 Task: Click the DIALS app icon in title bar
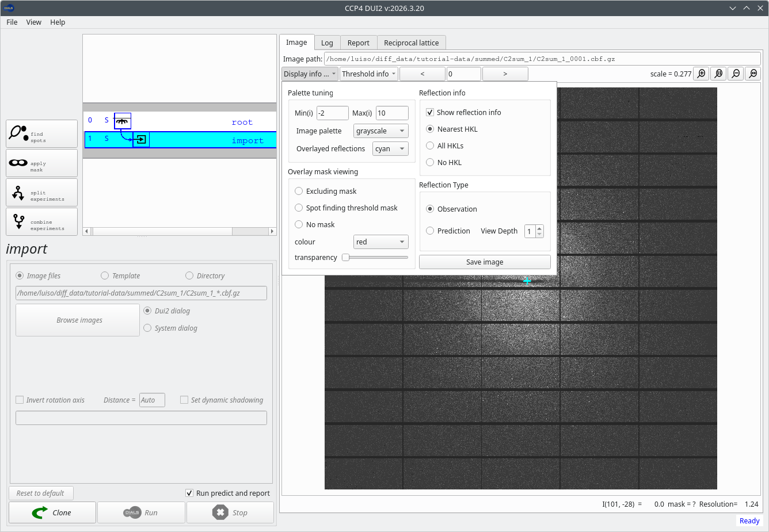coord(9,8)
